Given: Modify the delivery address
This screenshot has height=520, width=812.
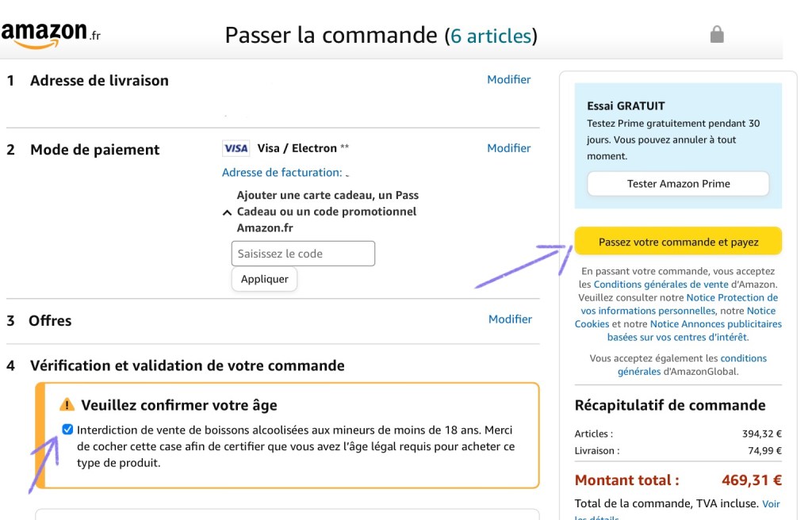Looking at the screenshot, I should tap(509, 79).
